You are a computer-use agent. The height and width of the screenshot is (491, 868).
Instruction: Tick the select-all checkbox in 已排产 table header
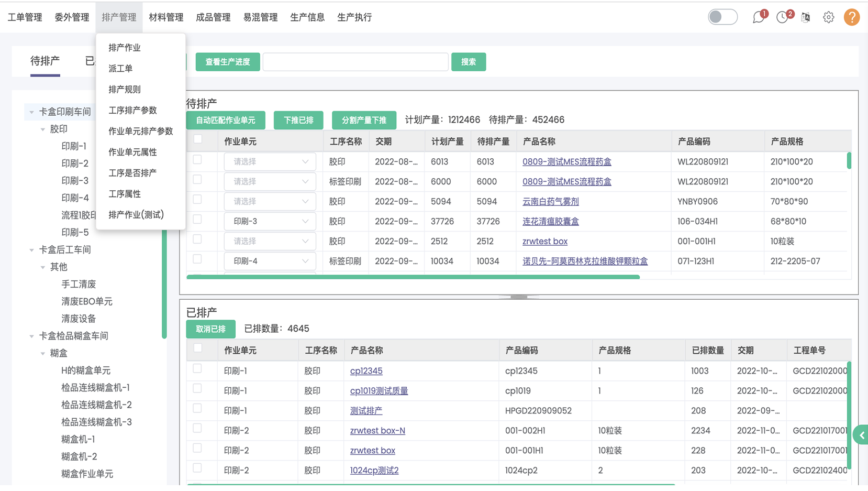(x=198, y=348)
